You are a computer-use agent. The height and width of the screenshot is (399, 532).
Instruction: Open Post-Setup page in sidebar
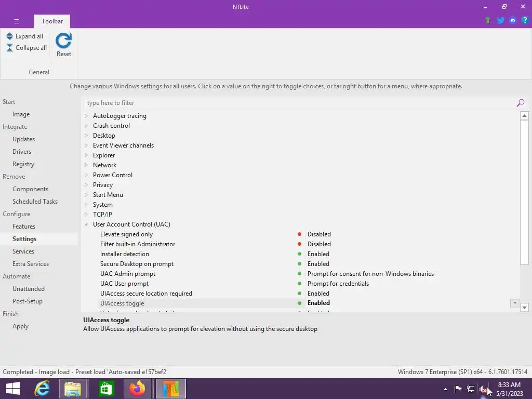[27, 301]
